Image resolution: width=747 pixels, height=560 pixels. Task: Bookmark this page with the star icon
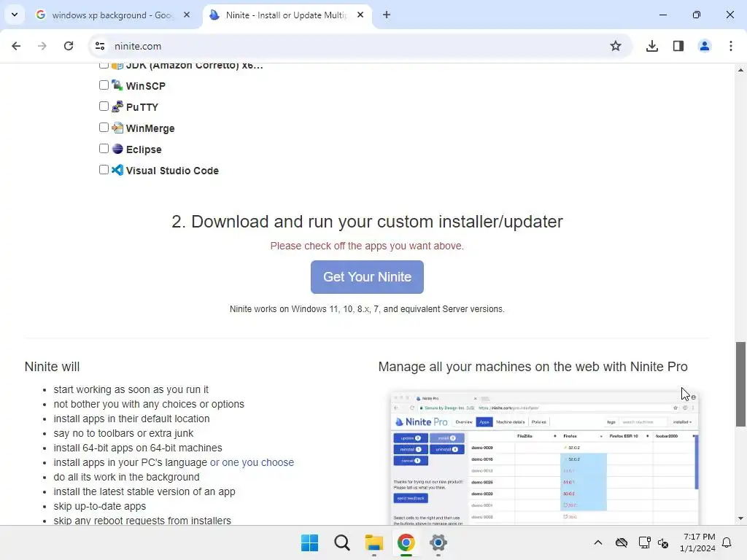(616, 46)
